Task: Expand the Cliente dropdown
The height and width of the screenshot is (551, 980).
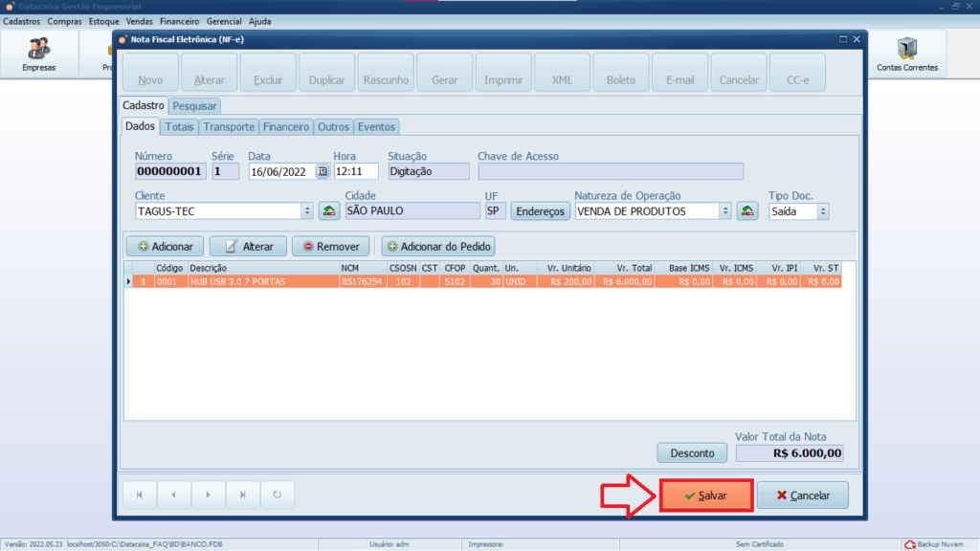Action: 307,211
